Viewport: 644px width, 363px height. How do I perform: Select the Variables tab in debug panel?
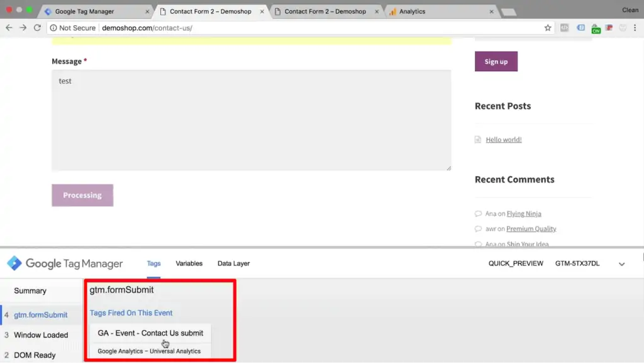(189, 264)
